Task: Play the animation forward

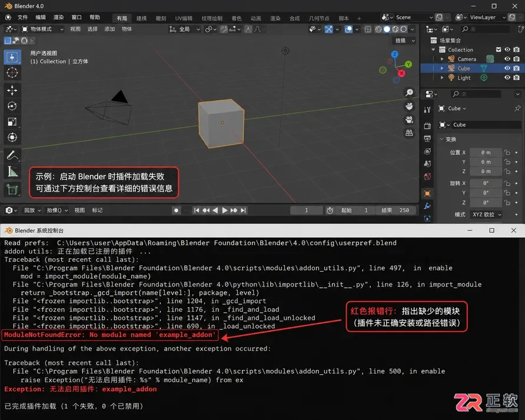Action: click(x=225, y=211)
